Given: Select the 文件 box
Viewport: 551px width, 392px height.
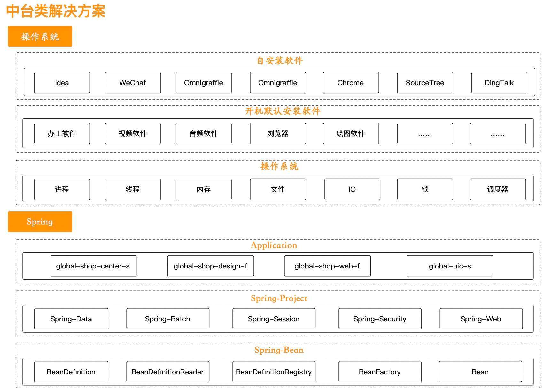Looking at the screenshot, I should tap(278, 189).
